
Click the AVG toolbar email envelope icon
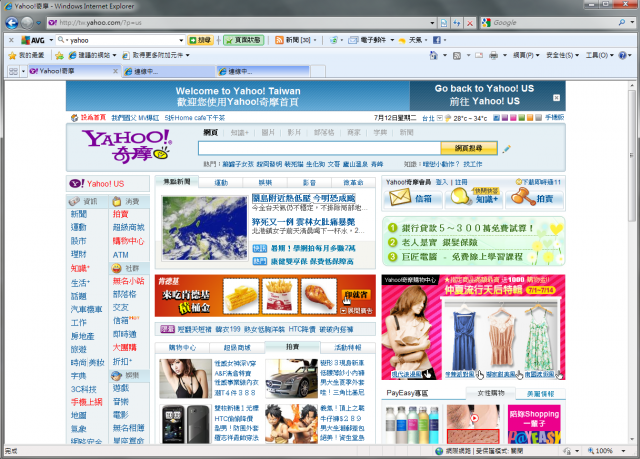[x=353, y=40]
